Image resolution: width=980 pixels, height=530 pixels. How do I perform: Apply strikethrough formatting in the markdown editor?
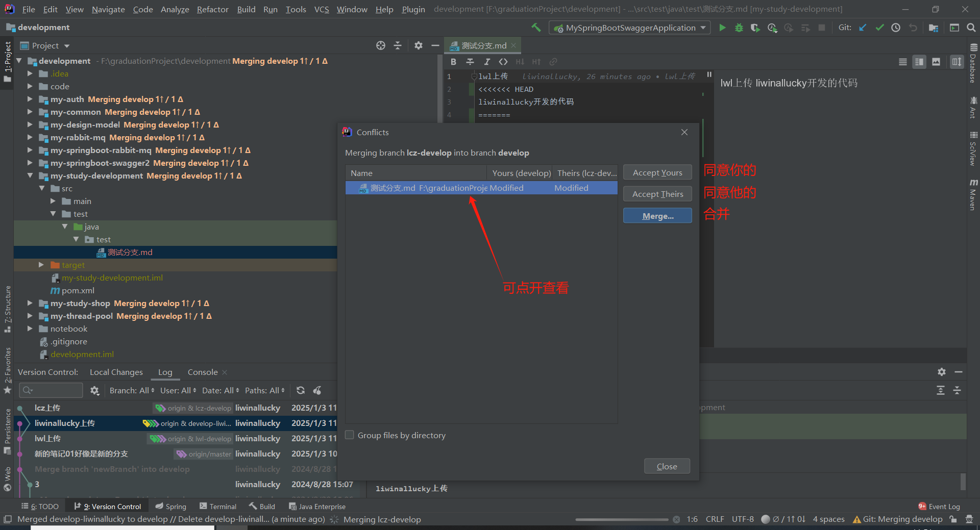click(x=470, y=62)
